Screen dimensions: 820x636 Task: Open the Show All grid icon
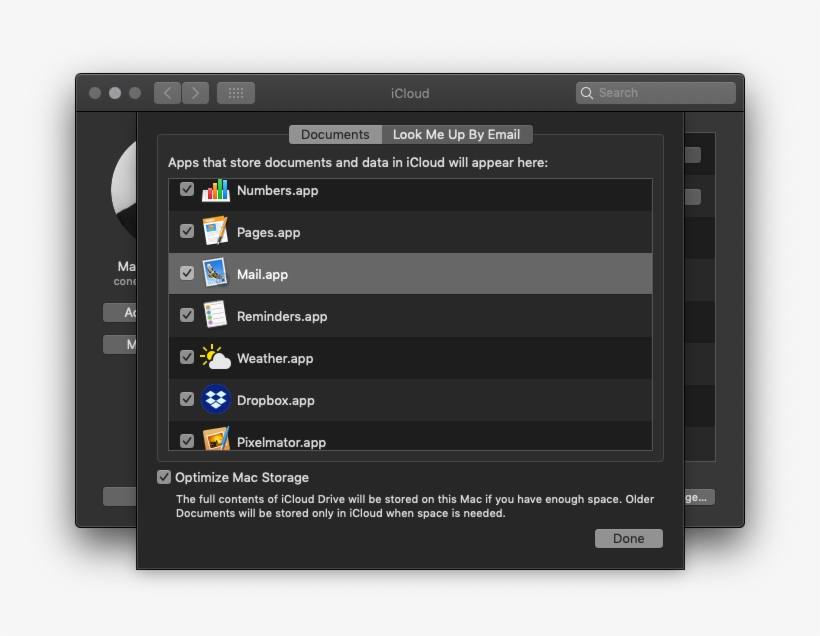236,93
